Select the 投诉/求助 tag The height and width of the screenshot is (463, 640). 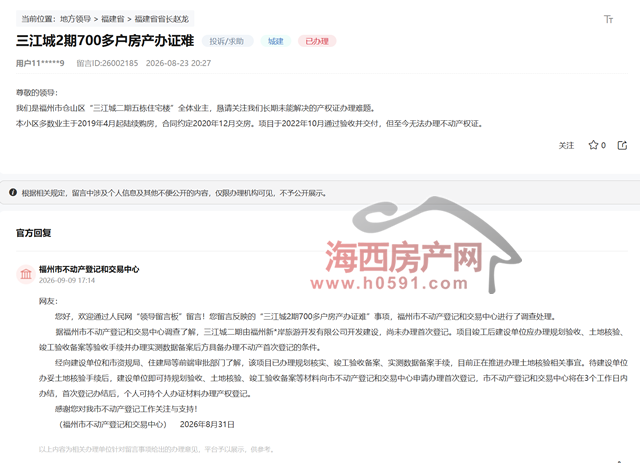[227, 41]
